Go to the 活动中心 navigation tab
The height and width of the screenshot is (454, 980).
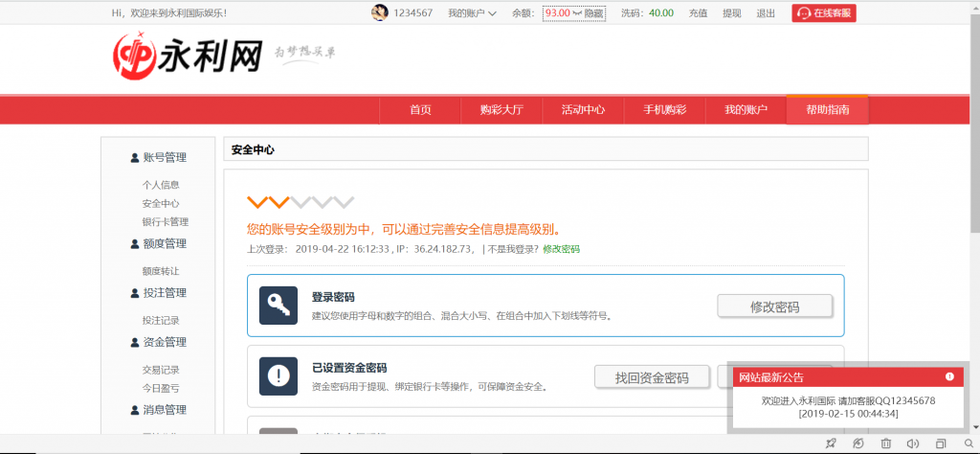[x=583, y=110]
